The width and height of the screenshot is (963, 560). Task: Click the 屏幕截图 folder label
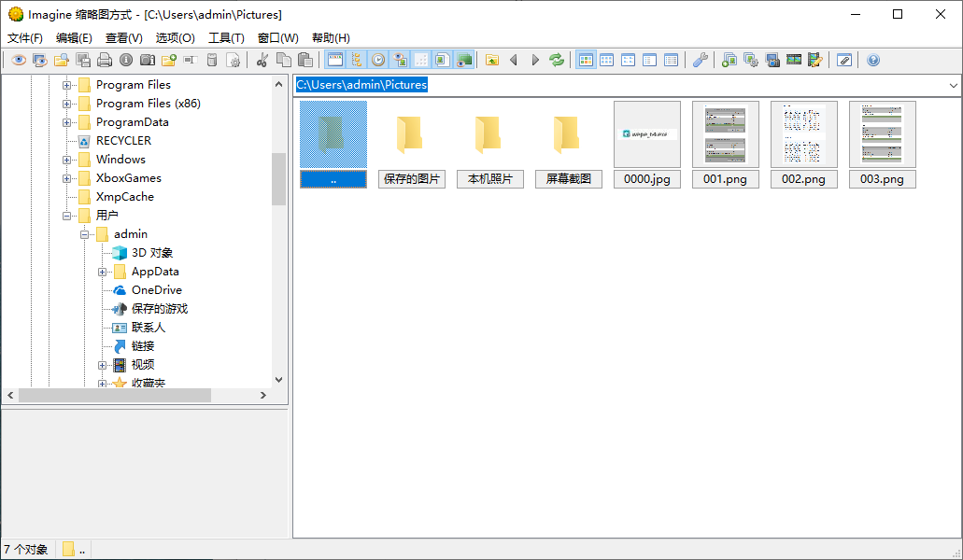click(x=569, y=179)
